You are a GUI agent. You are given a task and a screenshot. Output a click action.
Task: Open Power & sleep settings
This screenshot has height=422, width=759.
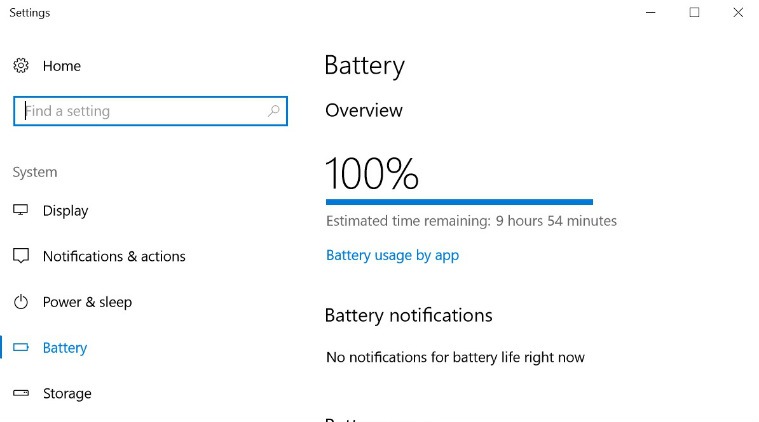click(87, 302)
